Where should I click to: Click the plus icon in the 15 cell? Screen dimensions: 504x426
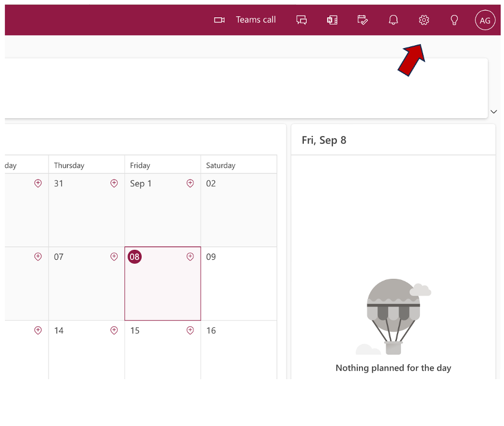[190, 331]
